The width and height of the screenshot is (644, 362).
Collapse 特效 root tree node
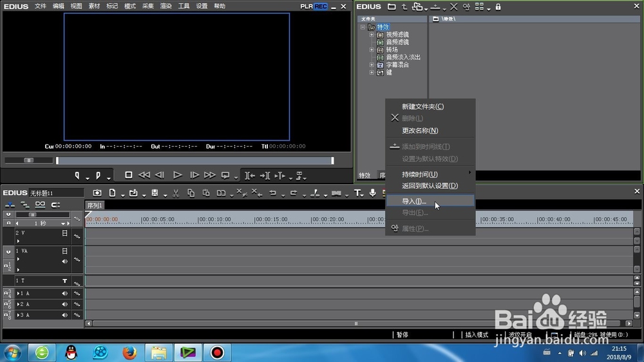pyautogui.click(x=363, y=27)
